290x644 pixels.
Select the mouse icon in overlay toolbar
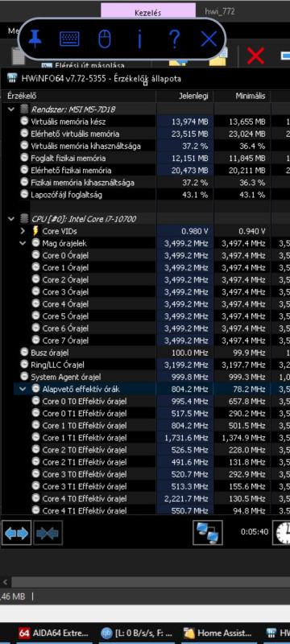coord(105,39)
